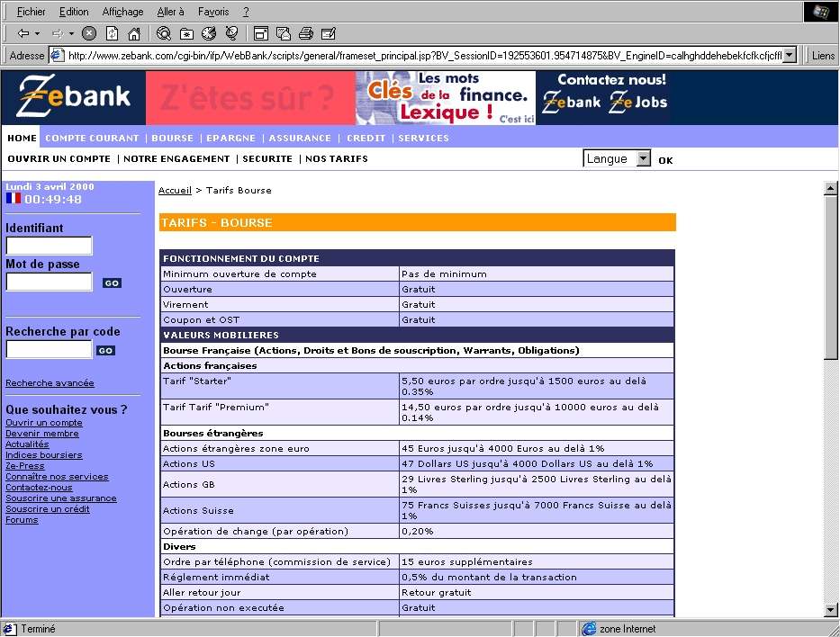Image resolution: width=840 pixels, height=637 pixels.
Task: Click the Ze Jobs logo in the banner
Action: coord(638,102)
